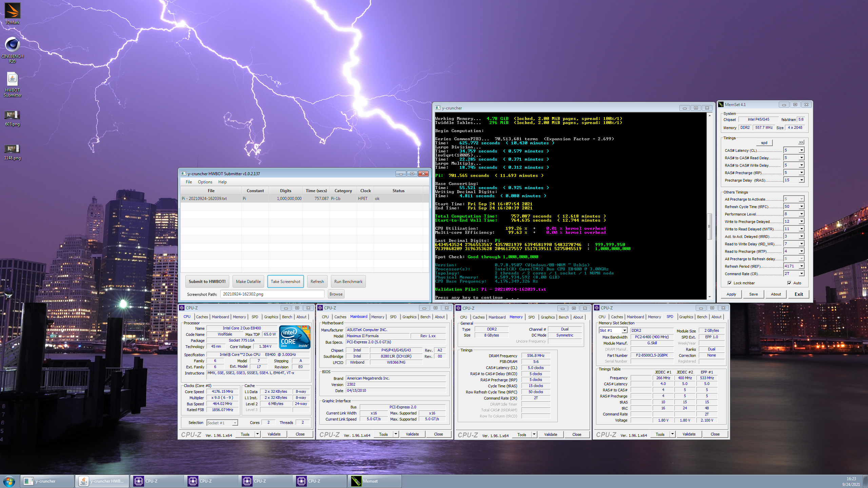Switch to Bench tab in CPU-Z Memory window
868x488 pixels.
click(564, 317)
